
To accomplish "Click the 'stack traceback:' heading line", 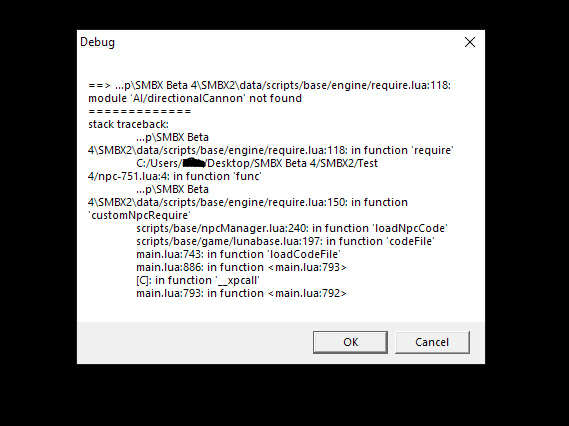I will [128, 124].
